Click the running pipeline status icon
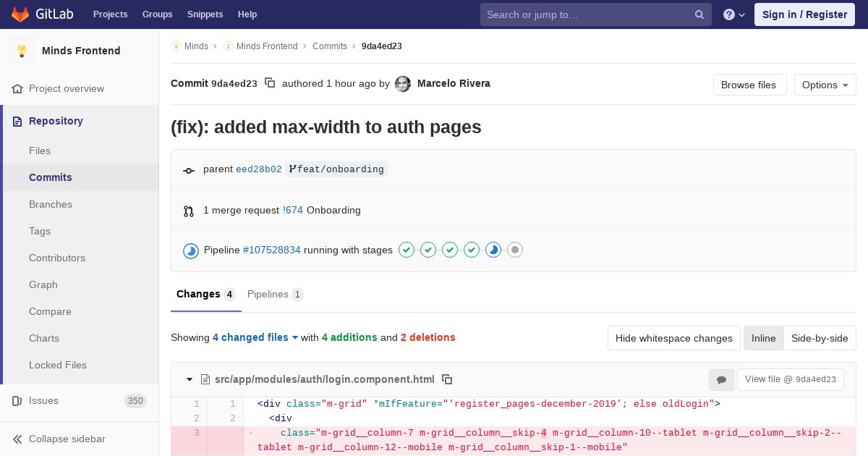This screenshot has width=868, height=456. pos(191,250)
